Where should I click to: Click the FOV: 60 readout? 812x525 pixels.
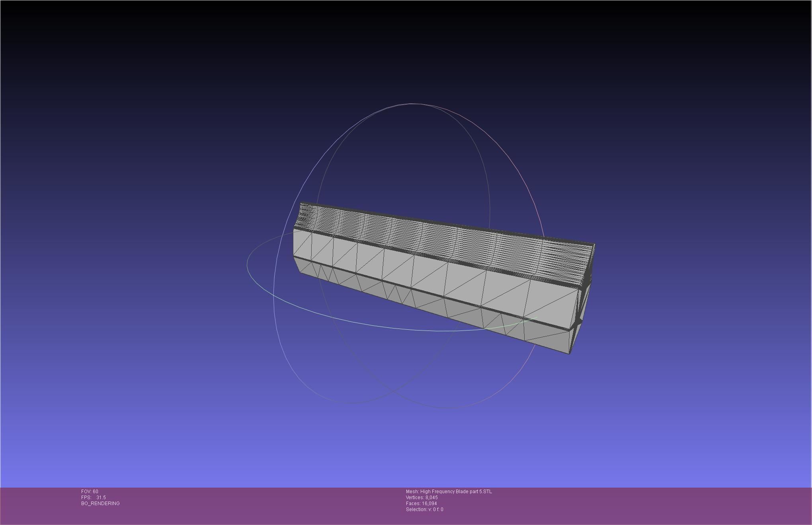[x=90, y=492]
